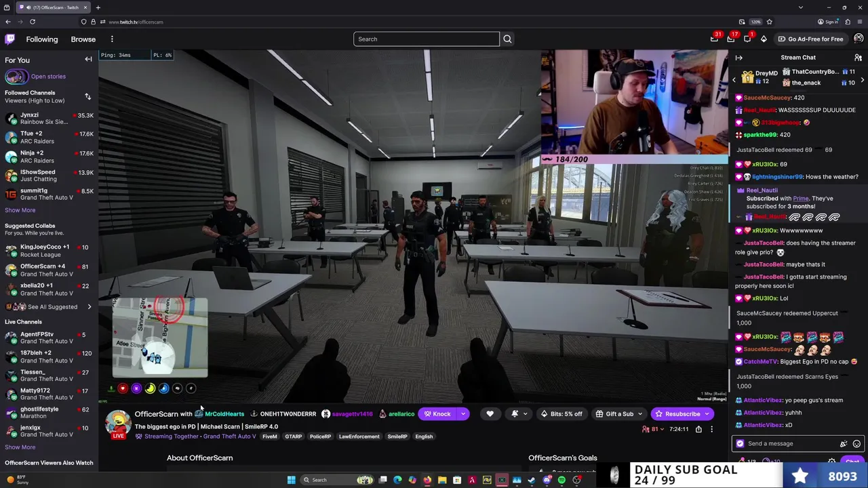Open whispers with the 1 badge
The image size is (868, 488).
[747, 39]
